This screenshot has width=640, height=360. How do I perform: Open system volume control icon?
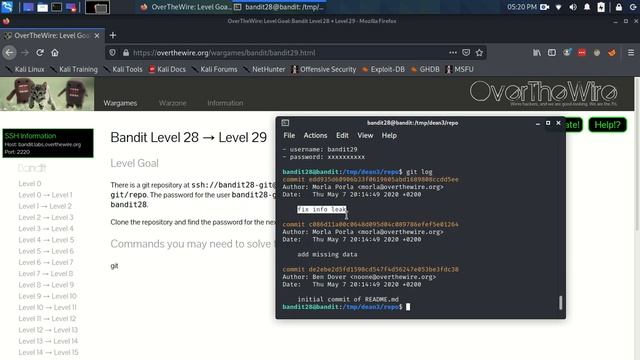pos(573,7)
